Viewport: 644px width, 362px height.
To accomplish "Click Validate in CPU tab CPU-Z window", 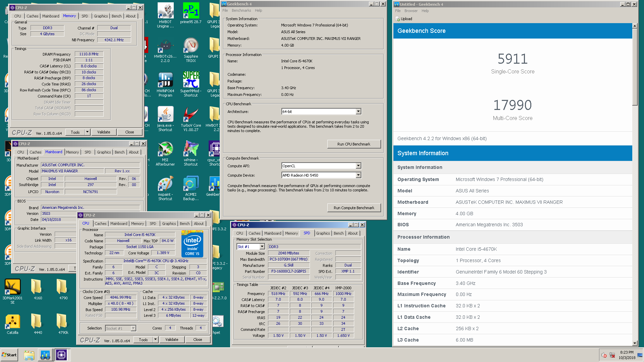I will point(172,340).
